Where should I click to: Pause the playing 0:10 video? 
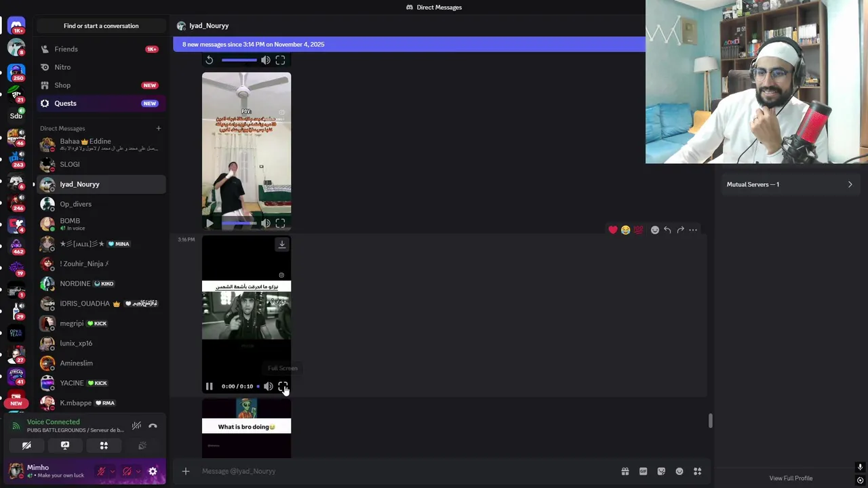pyautogui.click(x=210, y=386)
